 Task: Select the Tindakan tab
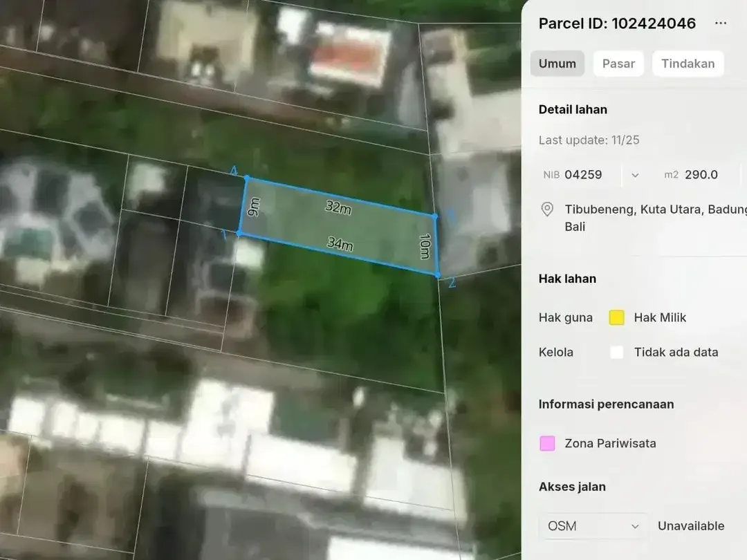click(x=688, y=64)
